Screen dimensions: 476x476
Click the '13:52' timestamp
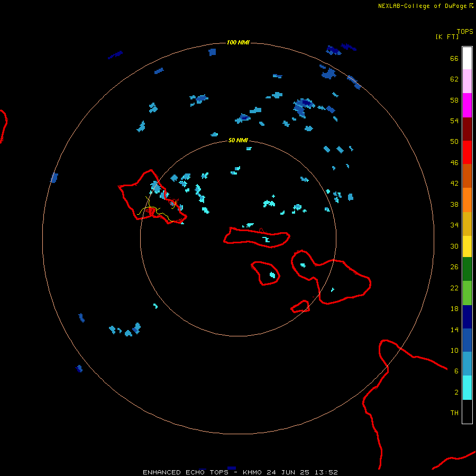[326, 472]
